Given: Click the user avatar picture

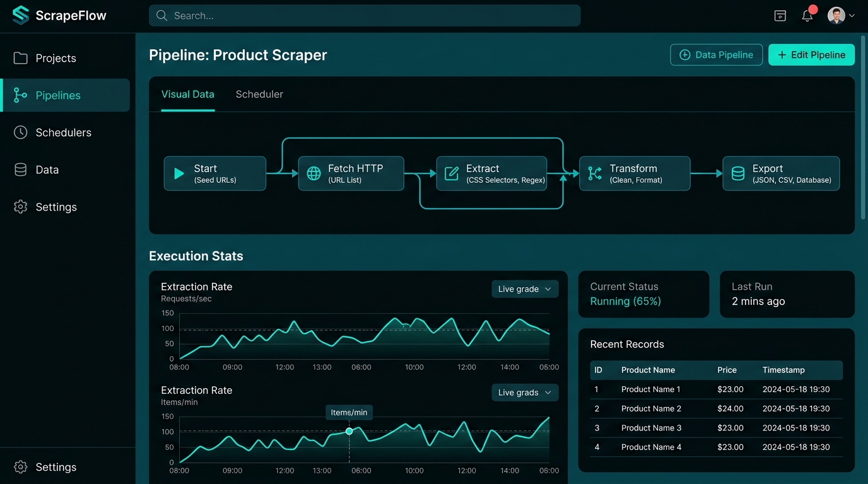Looking at the screenshot, I should pos(836,16).
